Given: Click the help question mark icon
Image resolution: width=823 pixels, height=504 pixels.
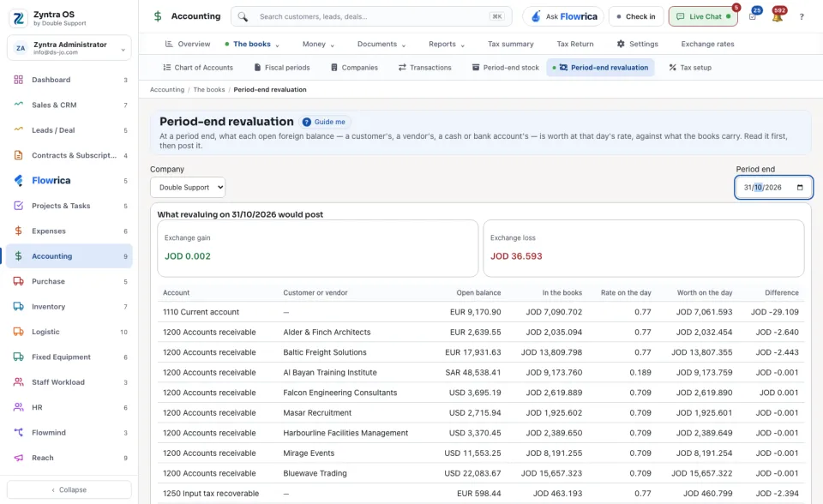Looking at the screenshot, I should coord(802,17).
